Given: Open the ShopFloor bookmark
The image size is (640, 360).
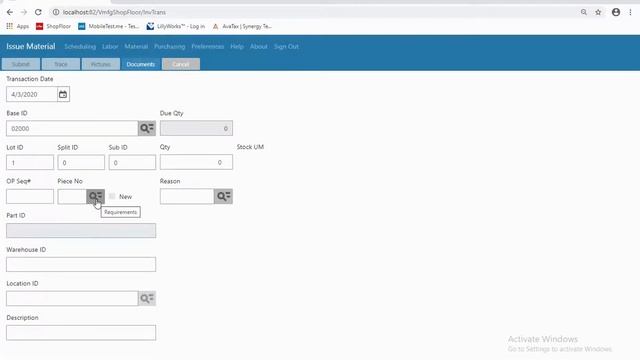Looking at the screenshot, I should [x=53, y=26].
